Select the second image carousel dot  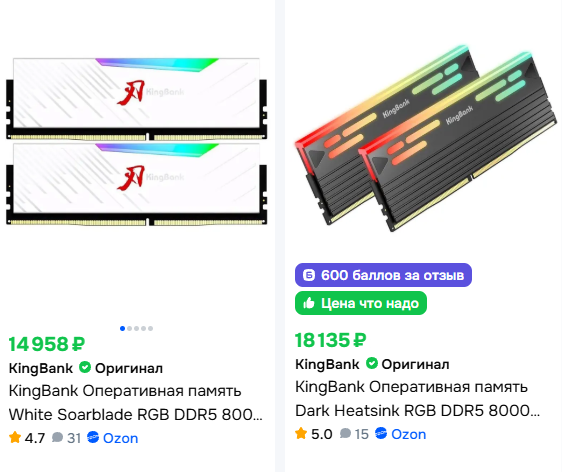[x=129, y=328]
